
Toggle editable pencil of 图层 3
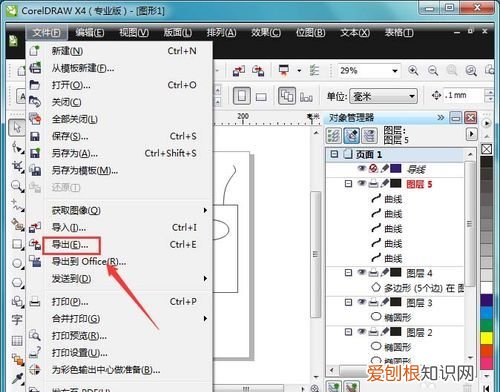(384, 302)
